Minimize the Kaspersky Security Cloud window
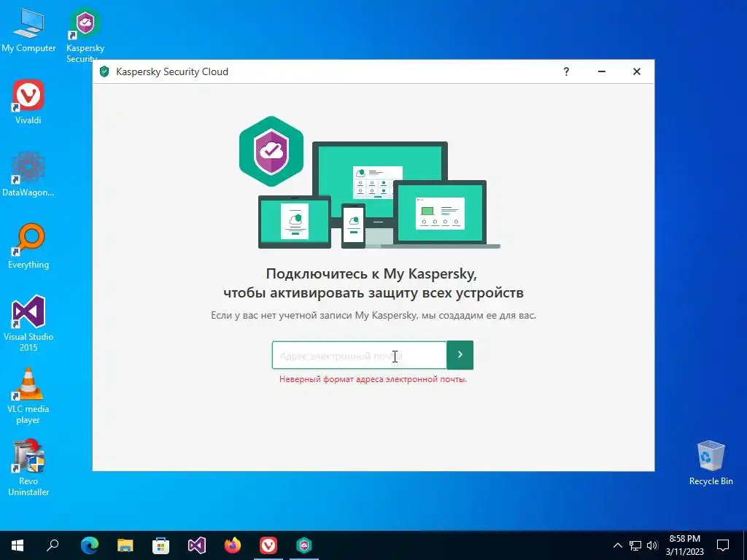The height and width of the screenshot is (560, 747). pos(602,71)
